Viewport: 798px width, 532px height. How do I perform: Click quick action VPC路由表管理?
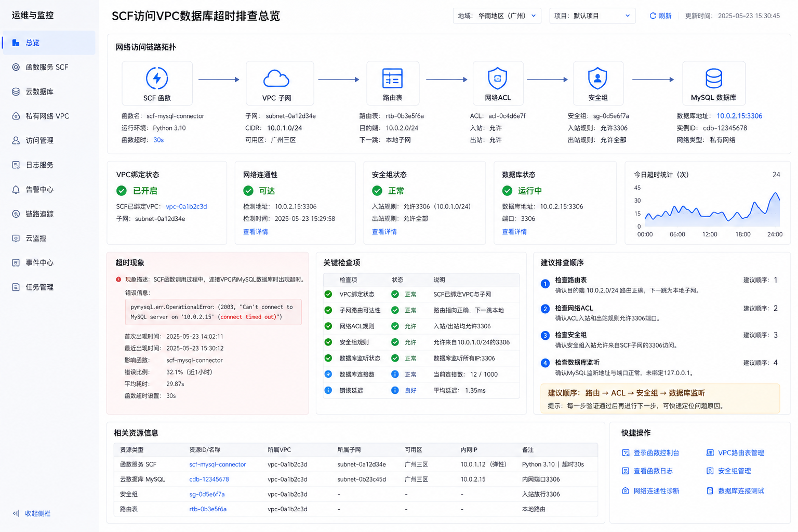735,453
